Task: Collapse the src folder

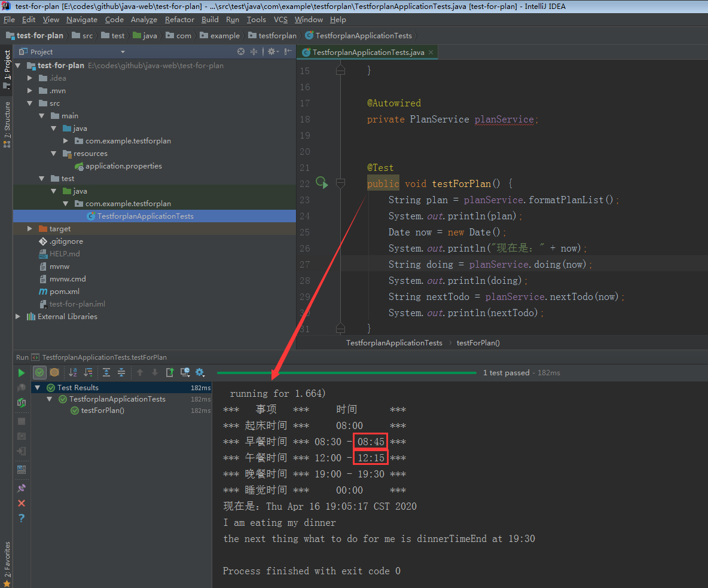Action: click(x=30, y=103)
